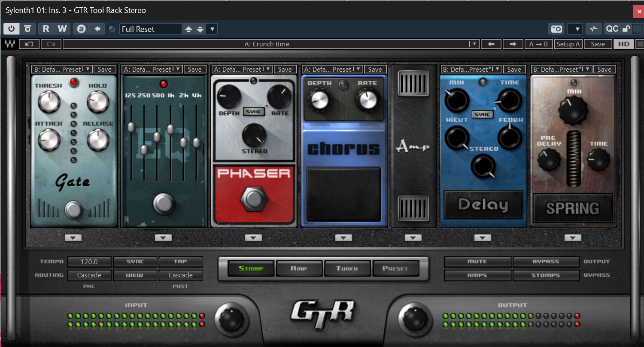Switch to the Amp tab
Viewport: 644px width, 347px height.
pyautogui.click(x=299, y=268)
